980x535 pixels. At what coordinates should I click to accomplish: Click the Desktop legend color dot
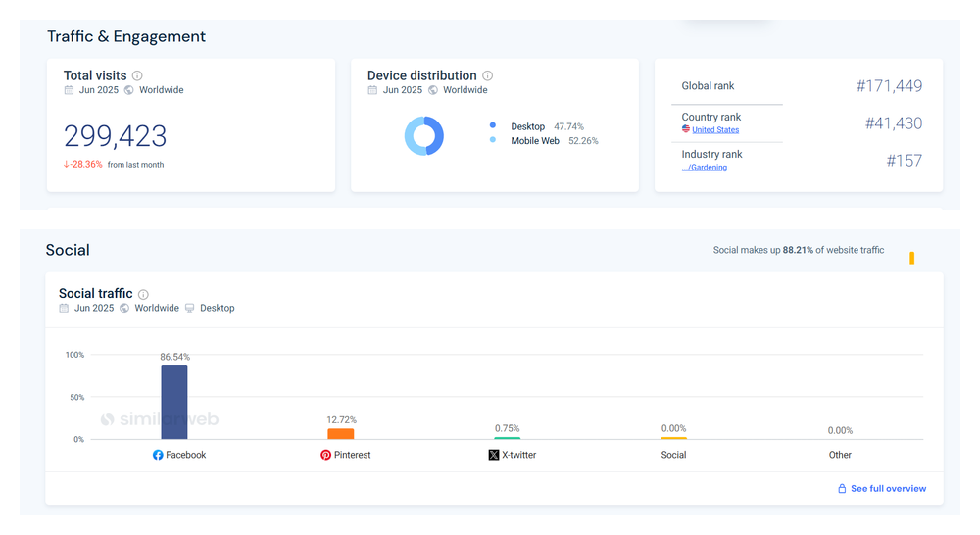pos(492,125)
